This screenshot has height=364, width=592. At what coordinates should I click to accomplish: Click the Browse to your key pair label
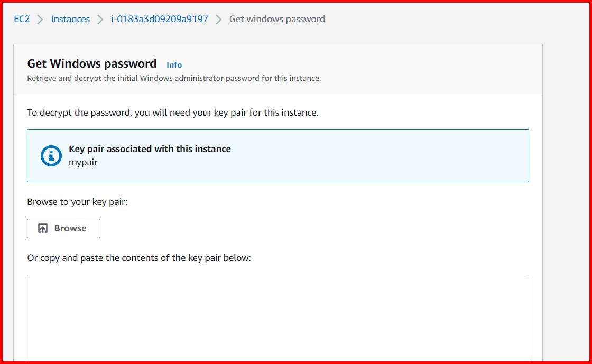pos(77,201)
